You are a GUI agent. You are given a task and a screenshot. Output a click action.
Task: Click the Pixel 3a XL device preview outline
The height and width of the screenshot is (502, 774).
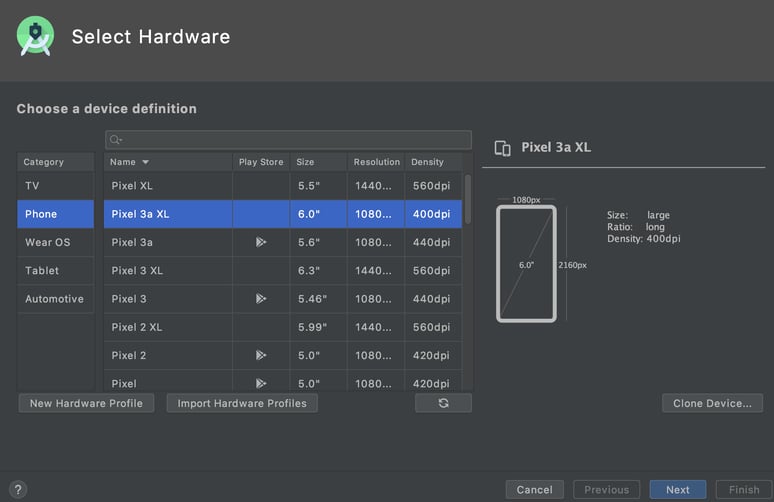click(526, 264)
